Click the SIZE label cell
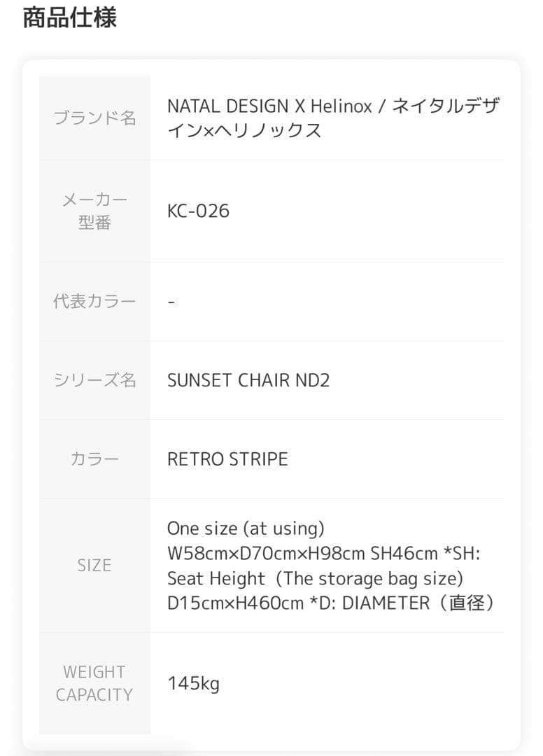 pos(94,565)
